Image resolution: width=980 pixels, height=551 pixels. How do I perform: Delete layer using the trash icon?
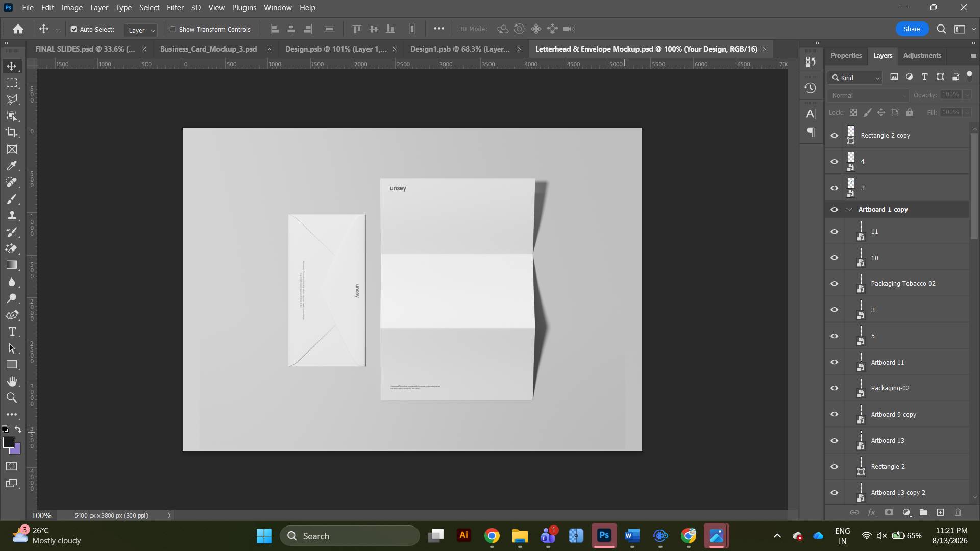958,512
